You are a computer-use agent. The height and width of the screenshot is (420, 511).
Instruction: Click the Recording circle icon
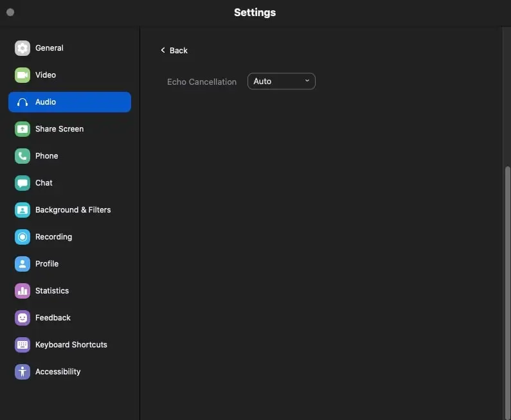(x=22, y=237)
